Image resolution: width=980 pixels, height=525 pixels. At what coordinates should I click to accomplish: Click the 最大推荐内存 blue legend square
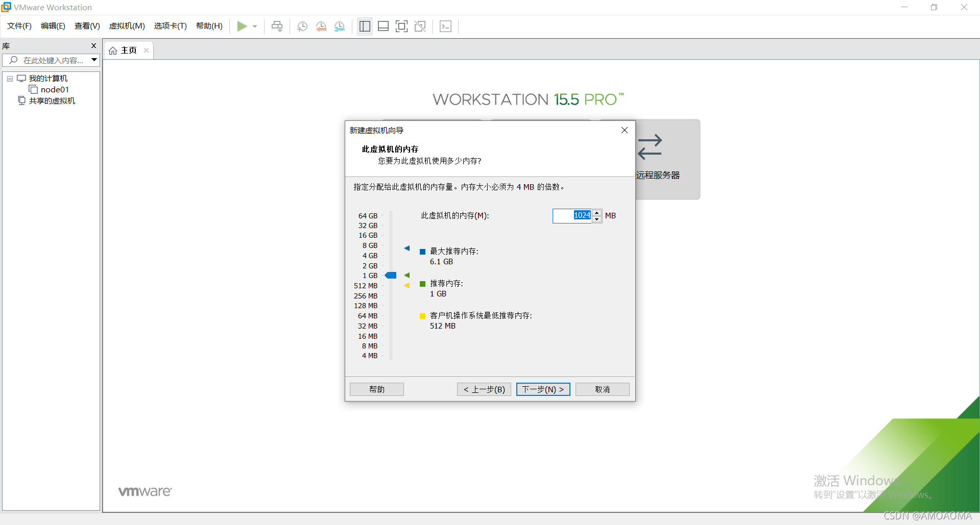tap(423, 252)
